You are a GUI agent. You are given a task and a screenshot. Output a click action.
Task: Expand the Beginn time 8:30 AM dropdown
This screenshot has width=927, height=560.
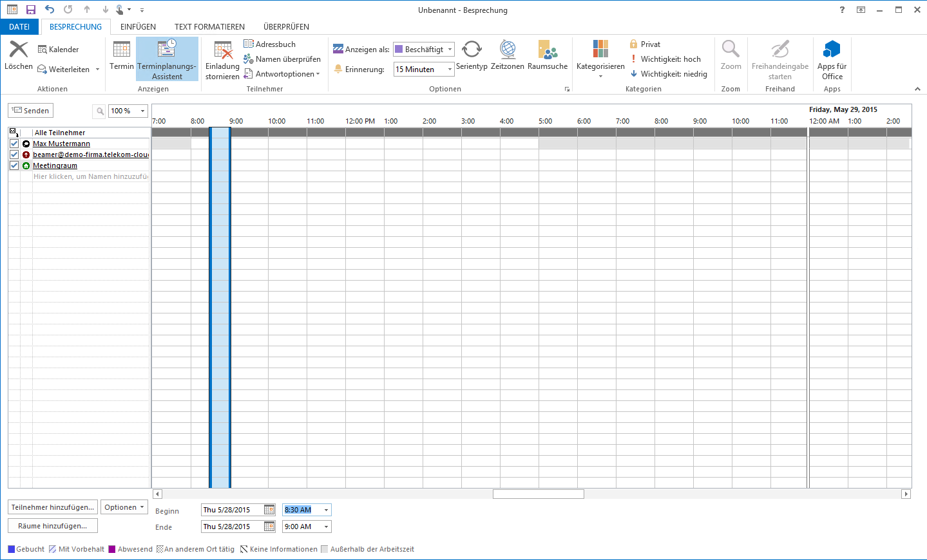pos(326,510)
